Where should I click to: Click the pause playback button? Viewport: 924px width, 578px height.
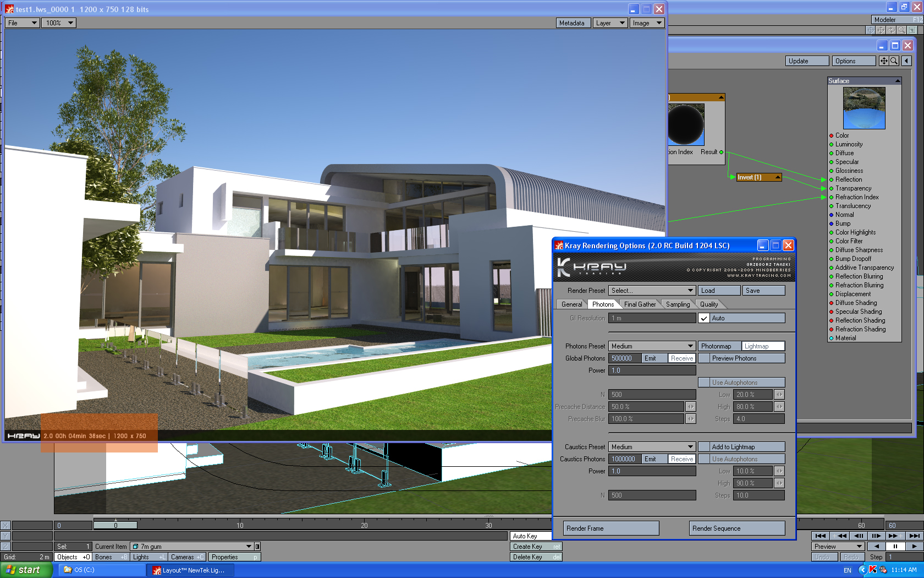[895, 547]
